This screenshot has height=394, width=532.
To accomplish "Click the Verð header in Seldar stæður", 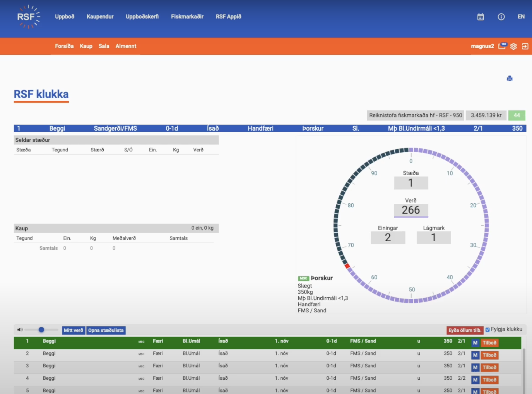I will [198, 150].
